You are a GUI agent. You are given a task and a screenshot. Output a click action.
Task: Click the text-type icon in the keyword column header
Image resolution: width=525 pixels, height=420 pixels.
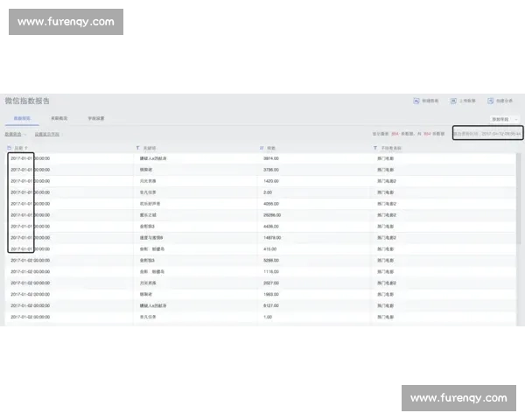point(137,147)
